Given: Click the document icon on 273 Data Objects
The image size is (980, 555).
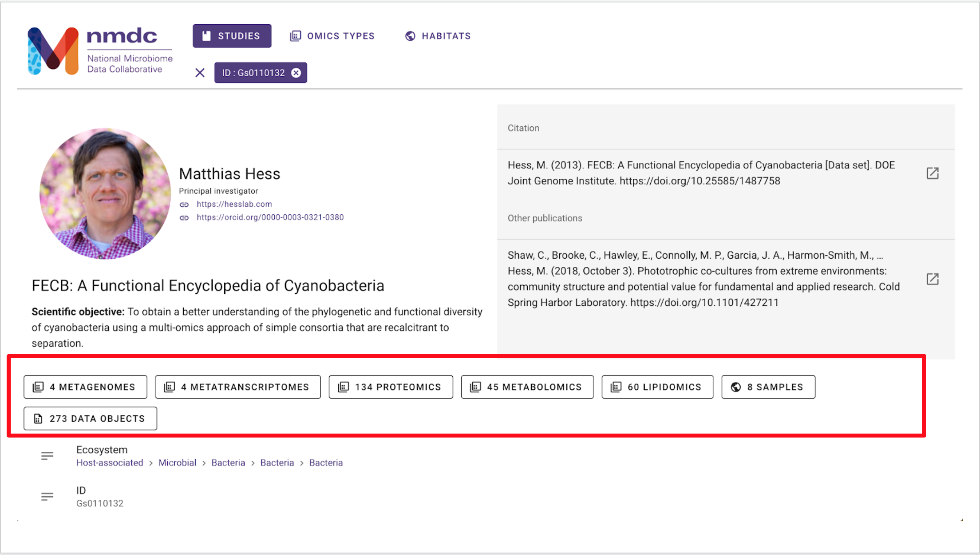Looking at the screenshot, I should 38,418.
